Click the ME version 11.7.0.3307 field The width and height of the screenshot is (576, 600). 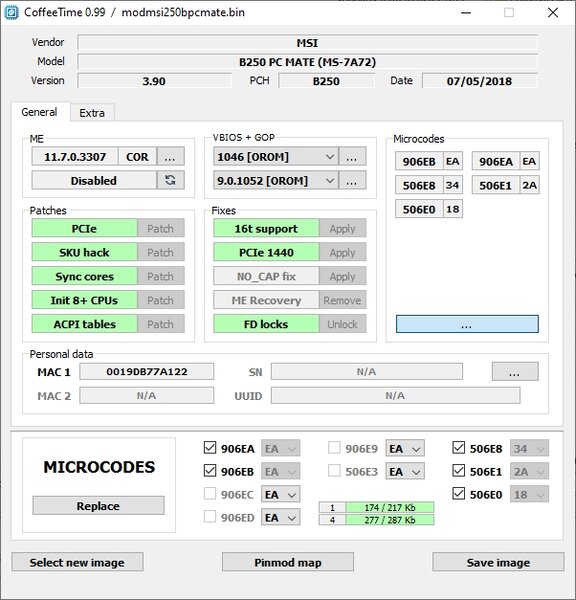(75, 157)
